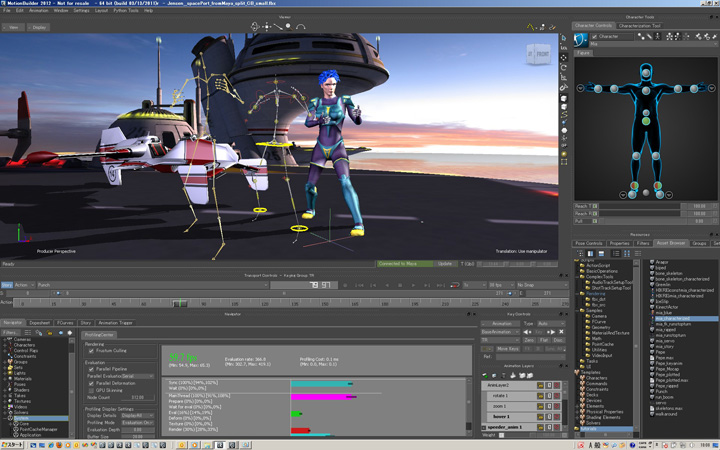720x450 pixels.
Task: Delete key with X icon in Key Controls
Action: (561, 332)
